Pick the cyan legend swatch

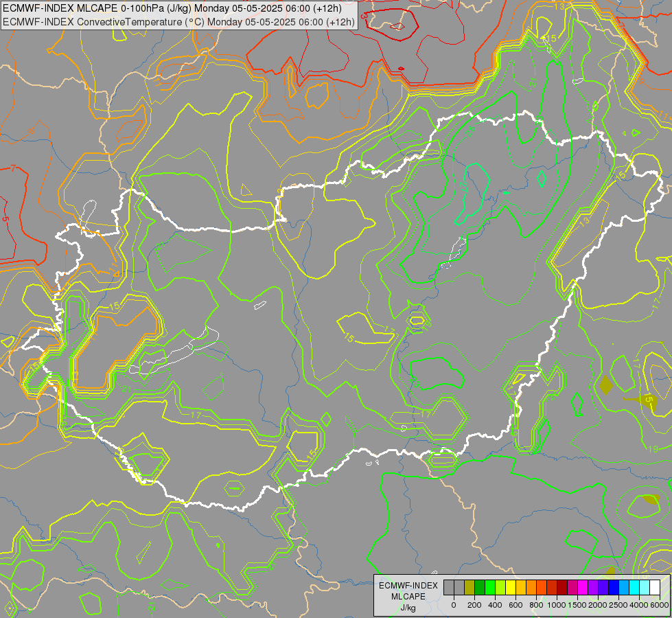pos(634,587)
